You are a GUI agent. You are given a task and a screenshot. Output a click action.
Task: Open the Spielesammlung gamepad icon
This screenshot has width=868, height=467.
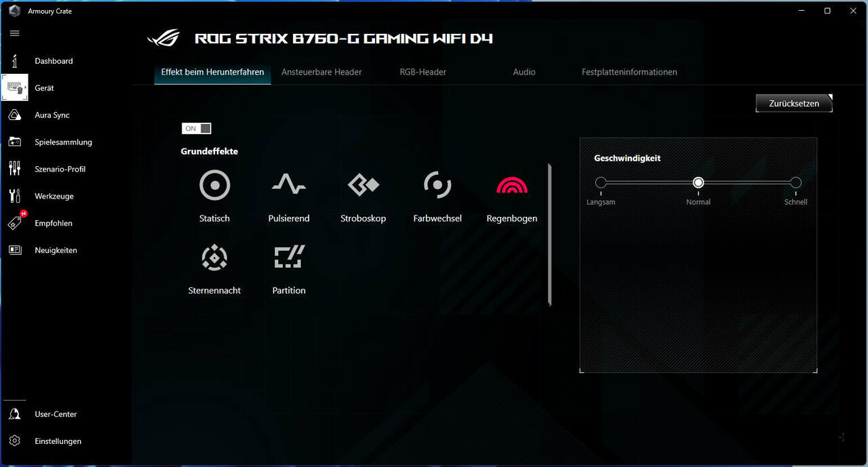(14, 142)
